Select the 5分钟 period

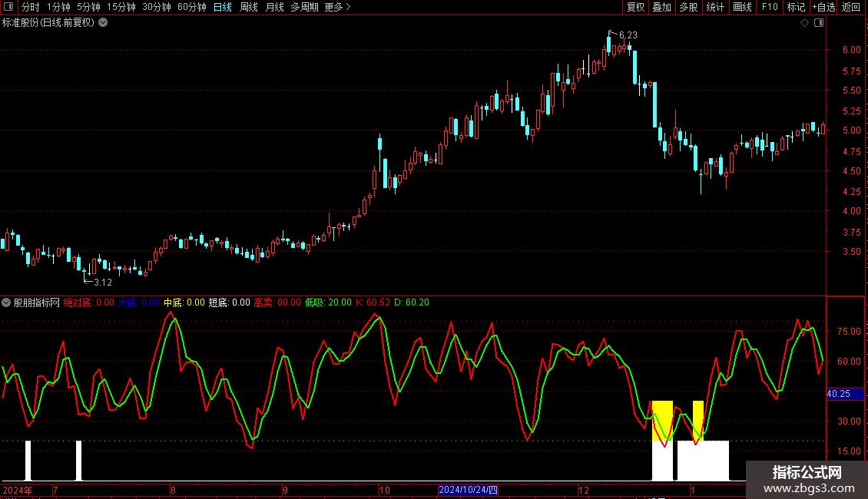click(88, 7)
